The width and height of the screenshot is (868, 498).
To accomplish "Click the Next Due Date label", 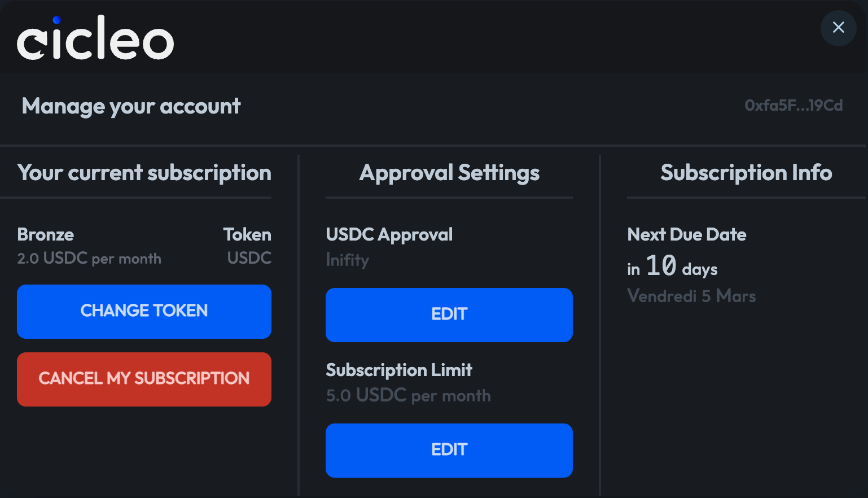I will coord(686,234).
